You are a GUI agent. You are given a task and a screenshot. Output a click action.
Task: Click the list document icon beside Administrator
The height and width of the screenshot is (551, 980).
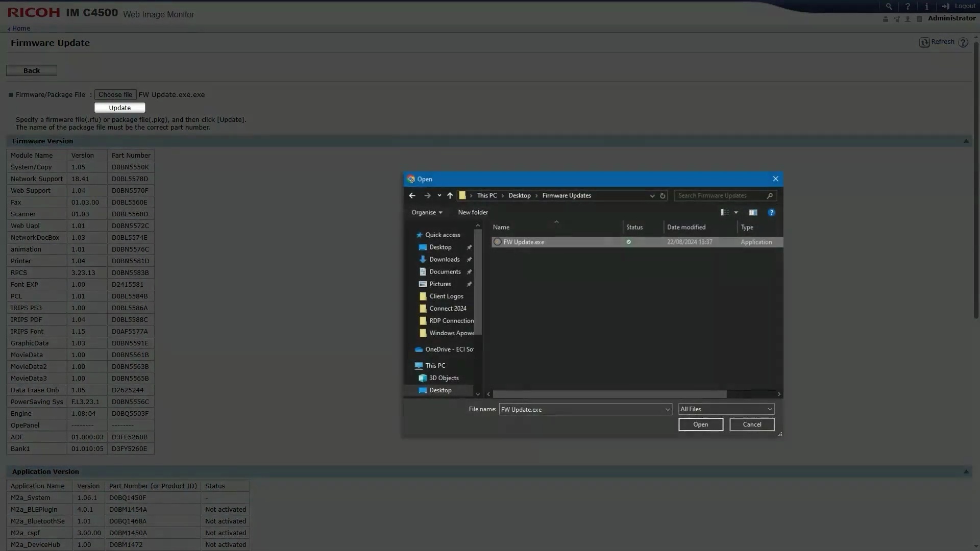(x=919, y=19)
